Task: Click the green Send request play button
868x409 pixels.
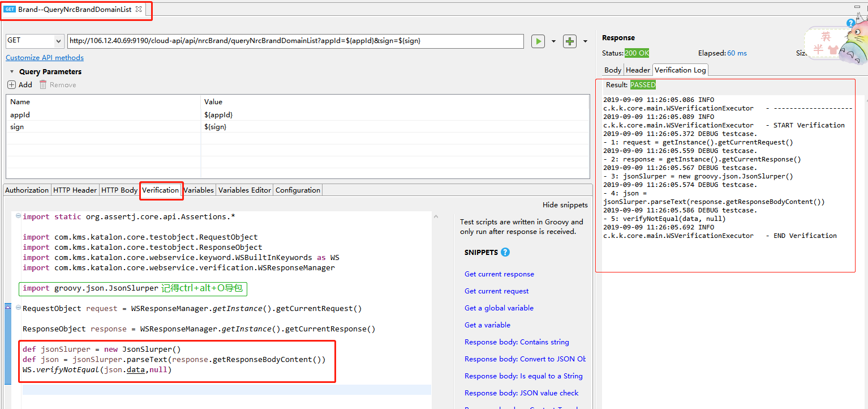Action: (538, 41)
